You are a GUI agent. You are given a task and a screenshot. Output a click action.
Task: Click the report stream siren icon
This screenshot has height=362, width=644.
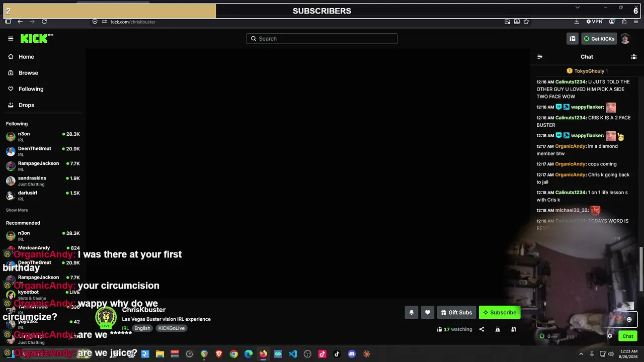tap(498, 329)
